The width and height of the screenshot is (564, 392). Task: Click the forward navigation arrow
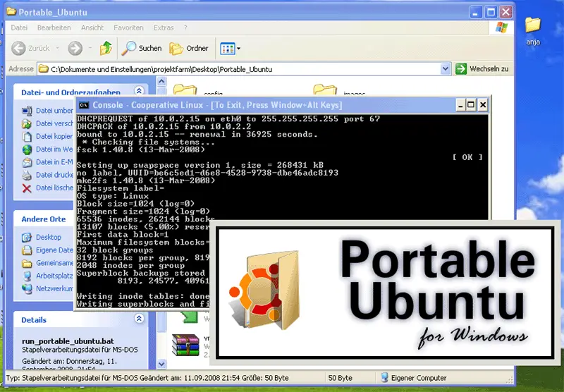[x=75, y=48]
